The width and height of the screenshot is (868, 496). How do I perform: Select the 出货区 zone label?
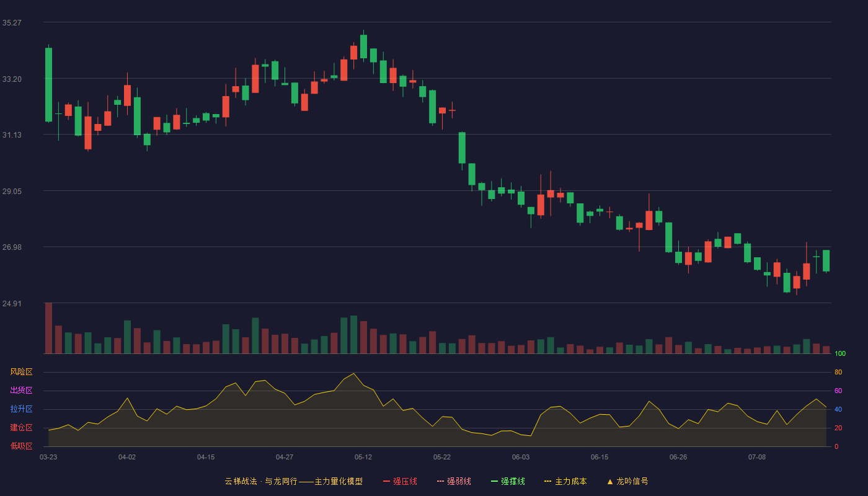coord(21,391)
